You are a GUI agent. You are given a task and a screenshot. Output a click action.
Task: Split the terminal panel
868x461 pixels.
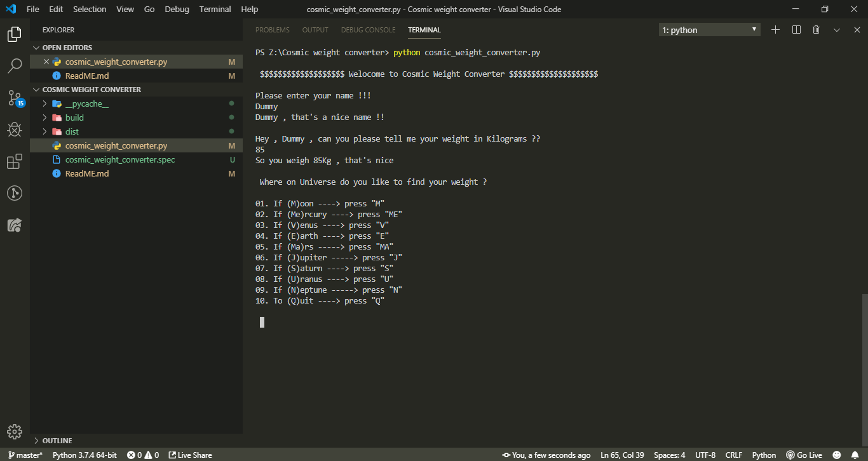(796, 30)
